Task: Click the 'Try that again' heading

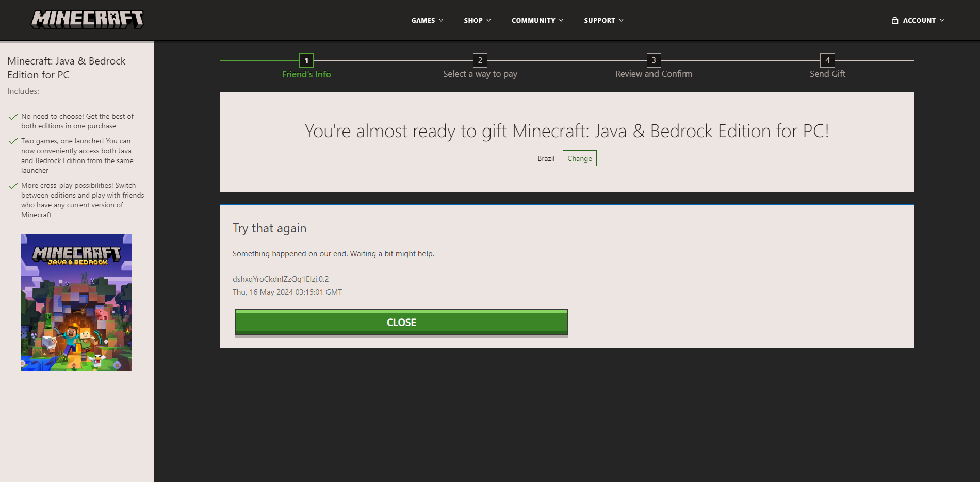Action: [x=270, y=228]
